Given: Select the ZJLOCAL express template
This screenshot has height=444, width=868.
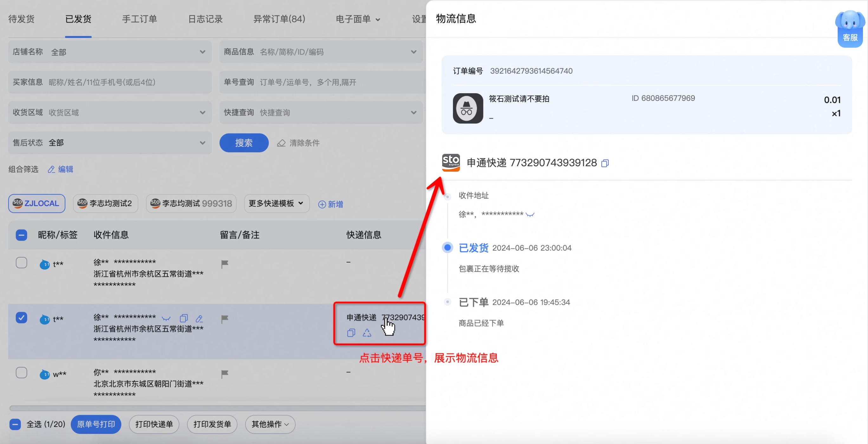Looking at the screenshot, I should (x=37, y=204).
